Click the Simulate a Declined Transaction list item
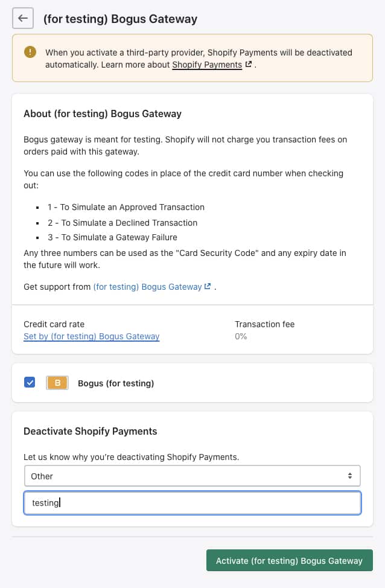The width and height of the screenshot is (385, 588). tap(122, 223)
